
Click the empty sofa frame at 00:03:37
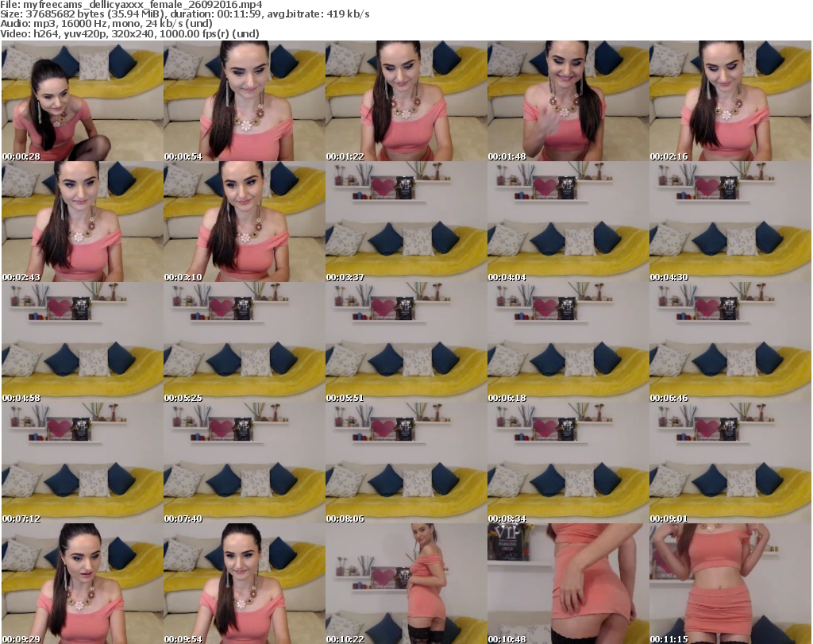click(x=406, y=222)
